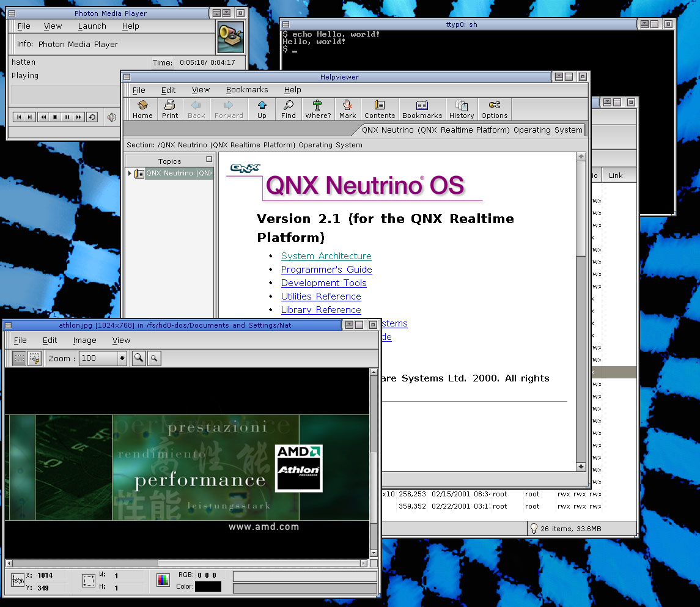Open the Library Reference link
Screen dimensions: 700x607
[x=321, y=310]
